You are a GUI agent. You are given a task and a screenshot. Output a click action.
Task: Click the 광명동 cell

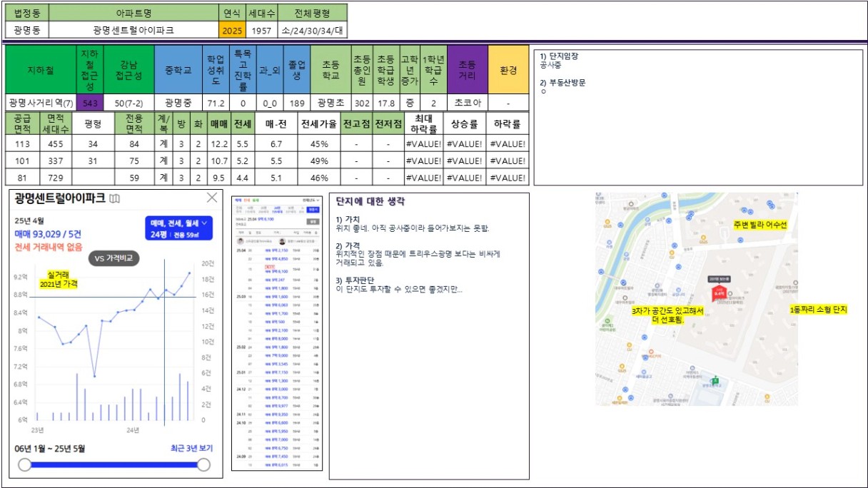click(28, 30)
